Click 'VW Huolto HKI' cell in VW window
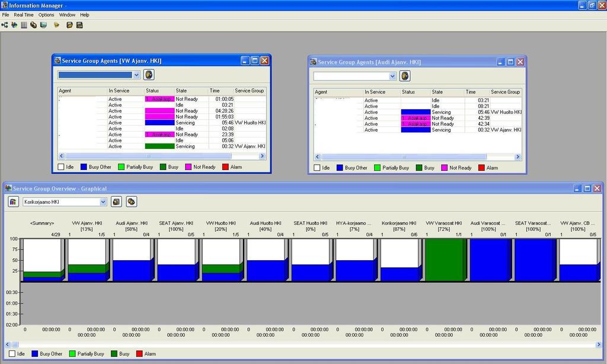 point(250,123)
